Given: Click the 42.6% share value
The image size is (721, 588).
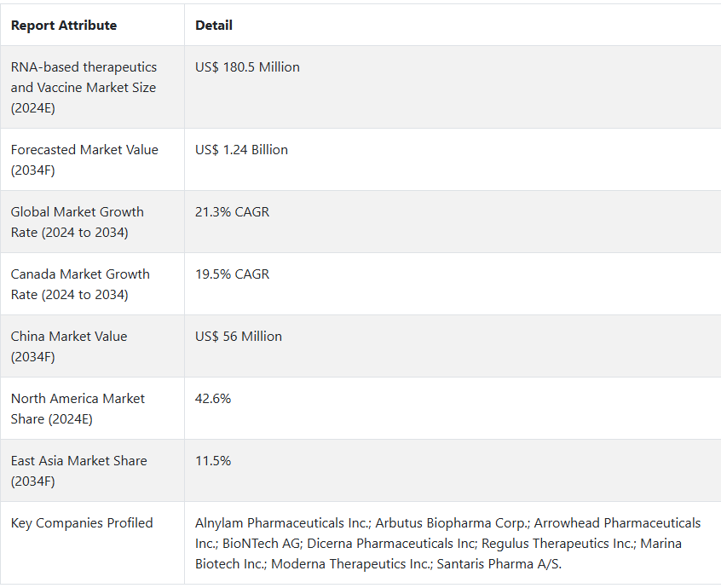Looking at the screenshot, I should [x=213, y=399].
